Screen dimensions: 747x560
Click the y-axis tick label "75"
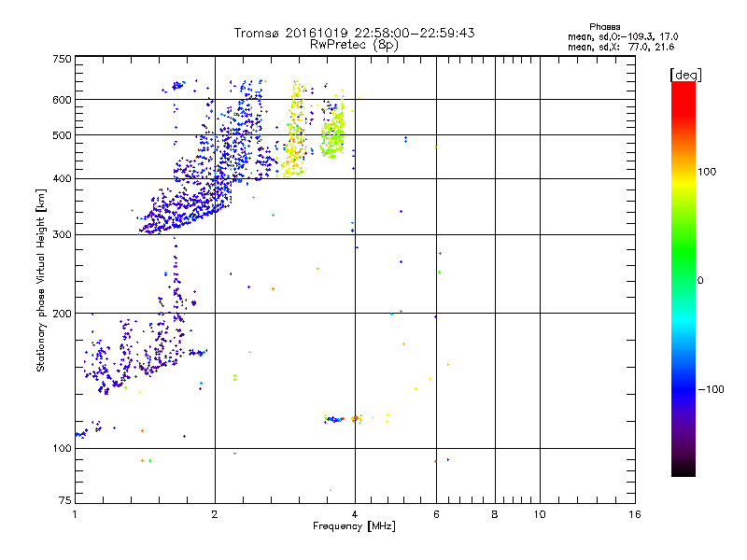(65, 500)
